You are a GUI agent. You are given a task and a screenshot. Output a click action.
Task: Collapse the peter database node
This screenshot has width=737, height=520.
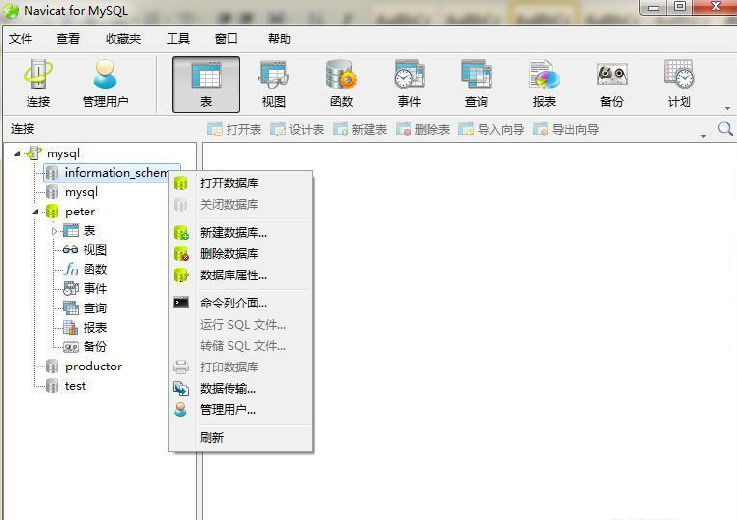(36, 212)
